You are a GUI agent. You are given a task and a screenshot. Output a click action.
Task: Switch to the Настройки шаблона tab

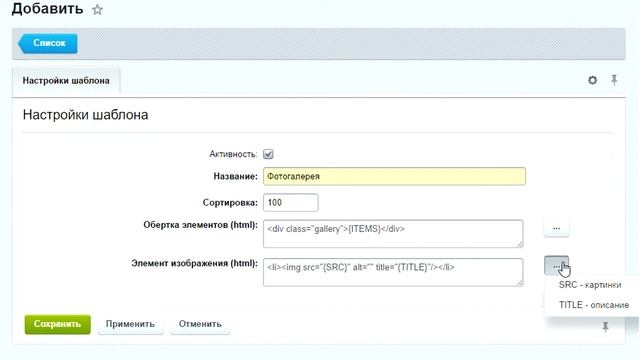(66, 81)
